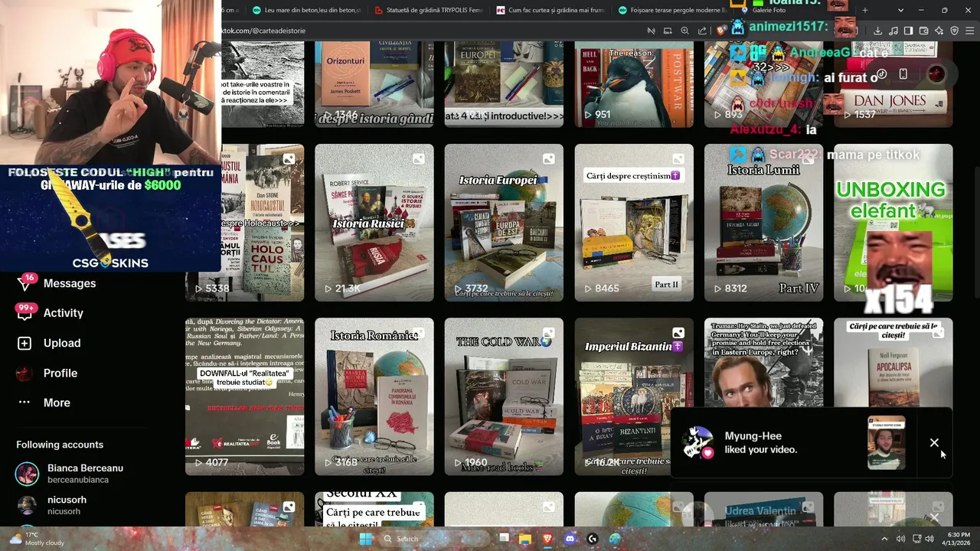Open the Istoria Europei video thumbnail
This screenshot has height=551, width=980.
tap(504, 223)
